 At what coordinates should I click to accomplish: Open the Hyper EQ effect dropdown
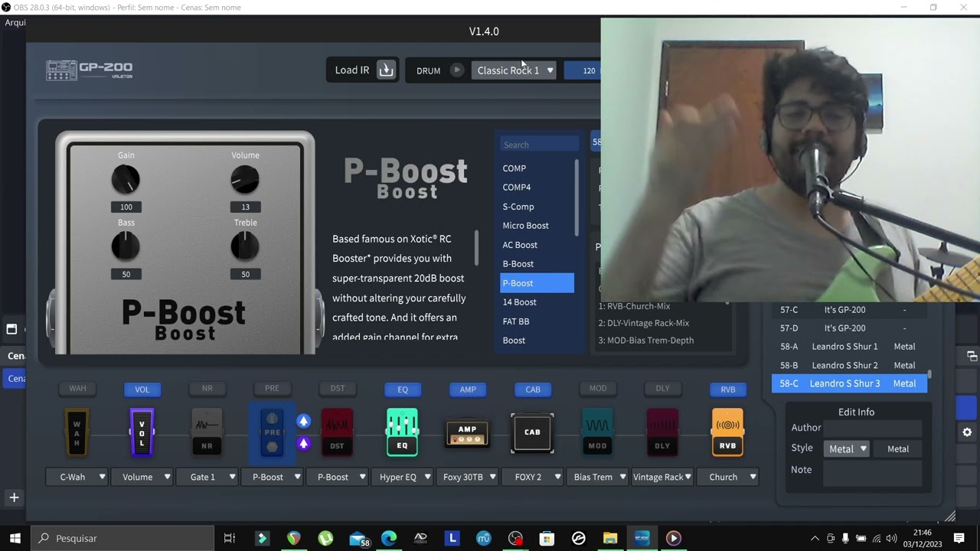(402, 477)
